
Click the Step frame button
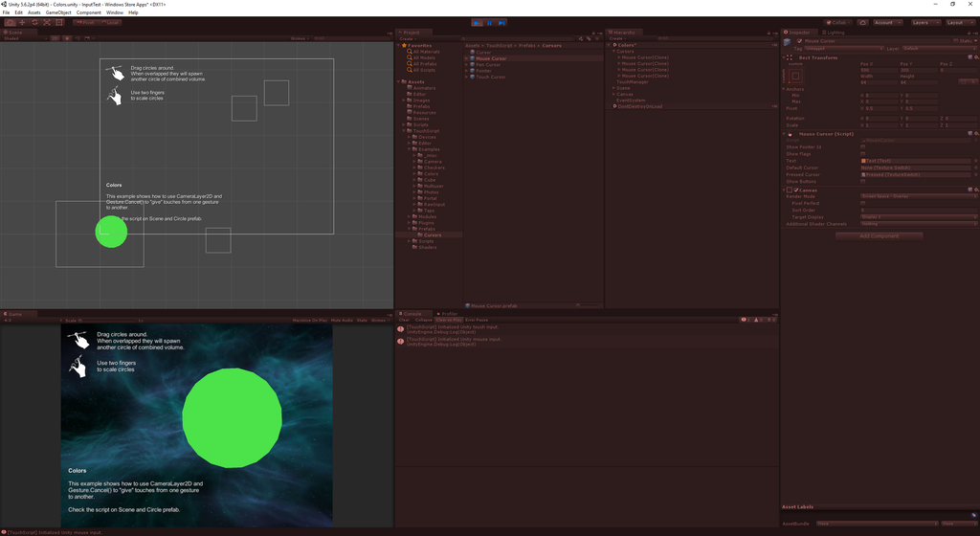point(501,22)
